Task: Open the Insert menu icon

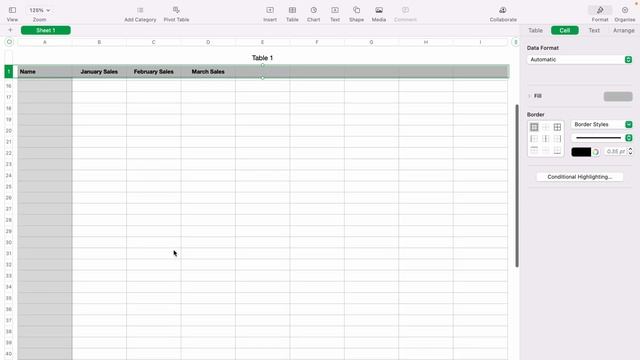Action: coord(270,10)
